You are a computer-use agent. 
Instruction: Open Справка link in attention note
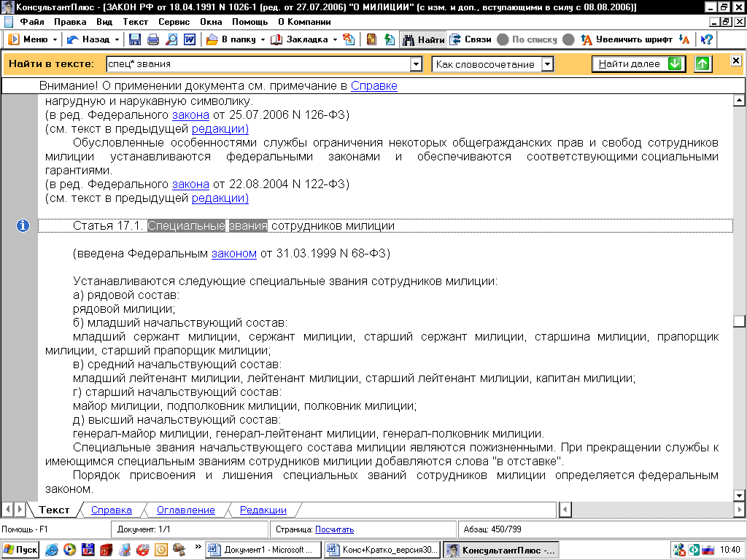374,86
